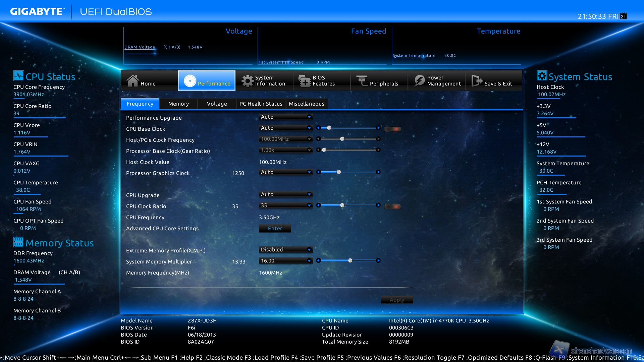The width and height of the screenshot is (644, 362).
Task: Toggle the CPU Base Clock on/off switch
Action: coord(392,129)
